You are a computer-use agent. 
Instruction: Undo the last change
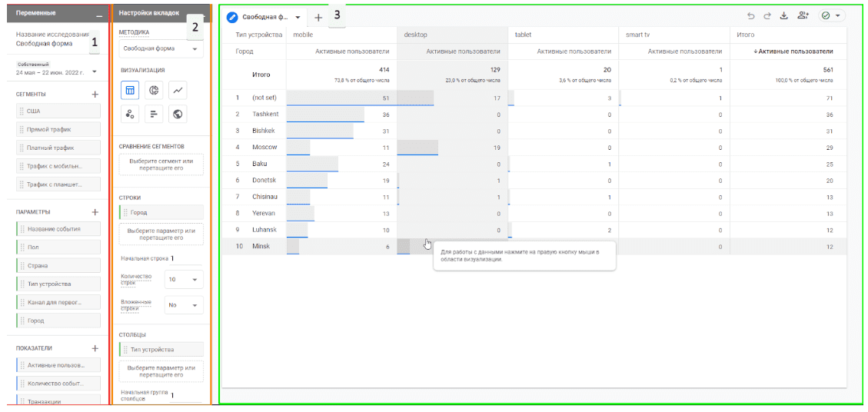coord(750,16)
